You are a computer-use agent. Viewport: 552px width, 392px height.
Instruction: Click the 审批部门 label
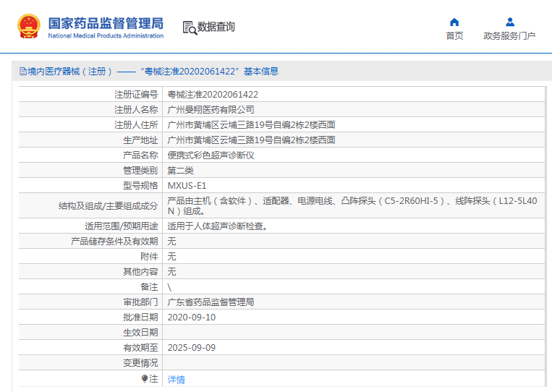[140, 302]
